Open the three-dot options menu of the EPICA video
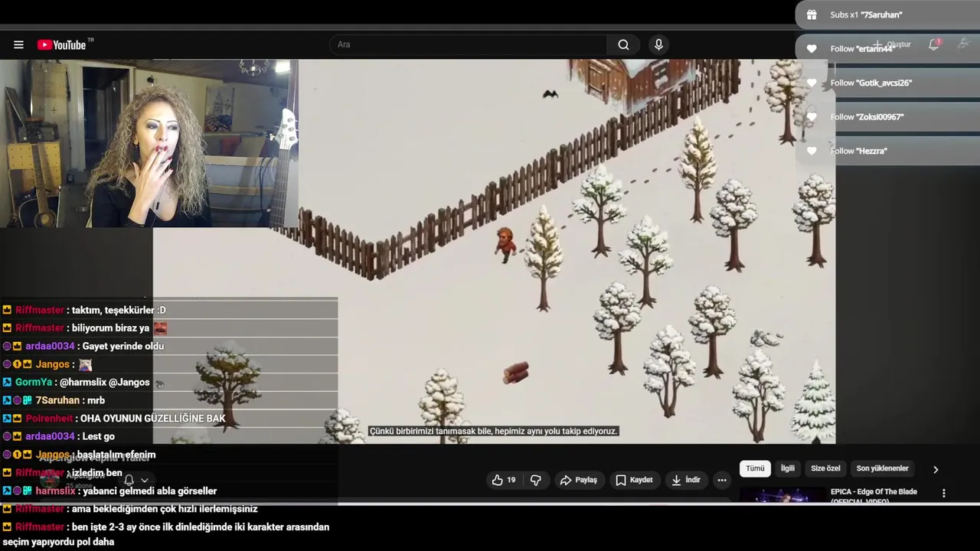The image size is (980, 551). pyautogui.click(x=943, y=494)
